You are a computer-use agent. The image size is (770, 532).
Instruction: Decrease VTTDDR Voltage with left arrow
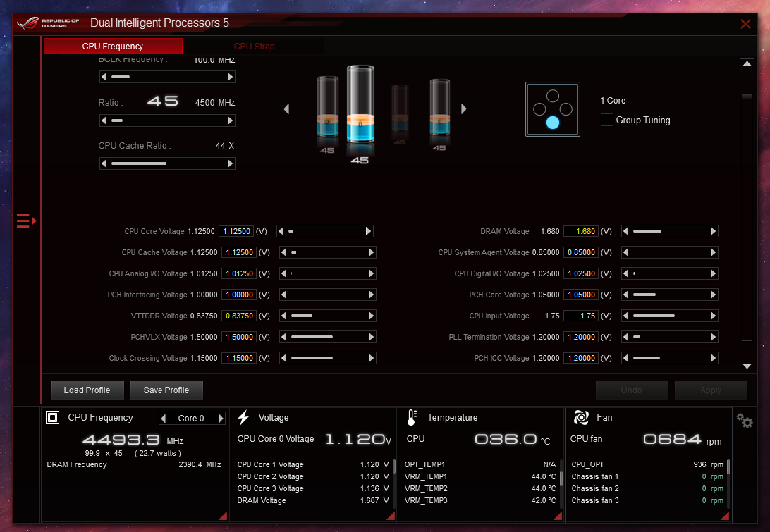(x=284, y=316)
